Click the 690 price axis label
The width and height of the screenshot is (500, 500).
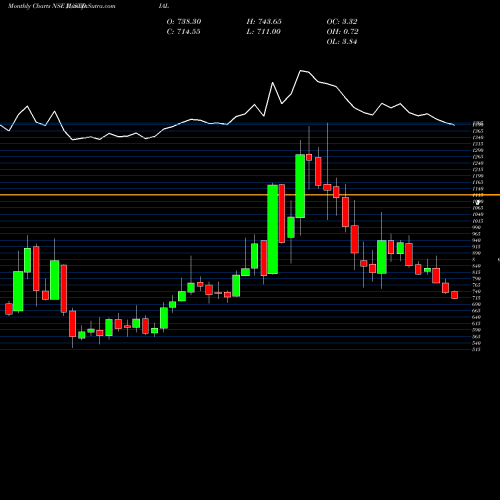click(x=477, y=304)
